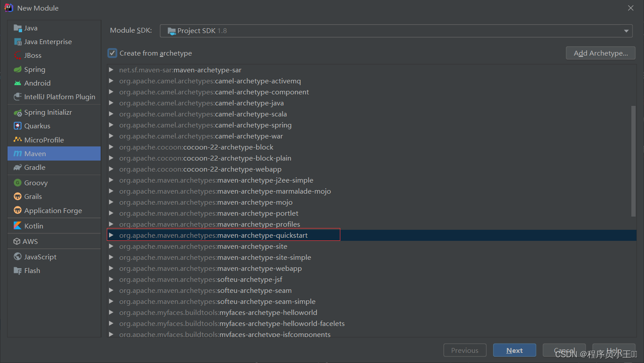
Task: Select Spring Initializr module type
Action: (54, 112)
